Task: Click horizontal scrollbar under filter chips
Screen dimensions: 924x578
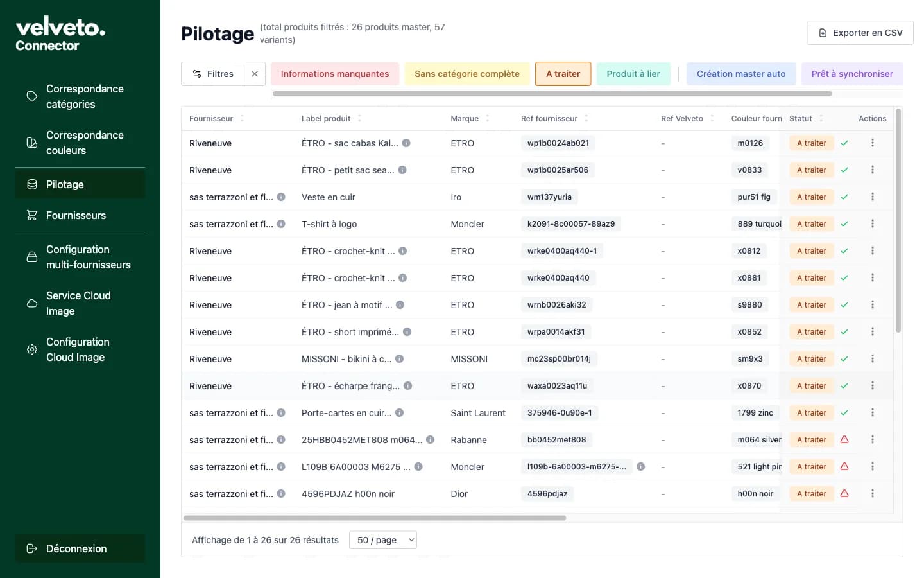Action: 552,94
